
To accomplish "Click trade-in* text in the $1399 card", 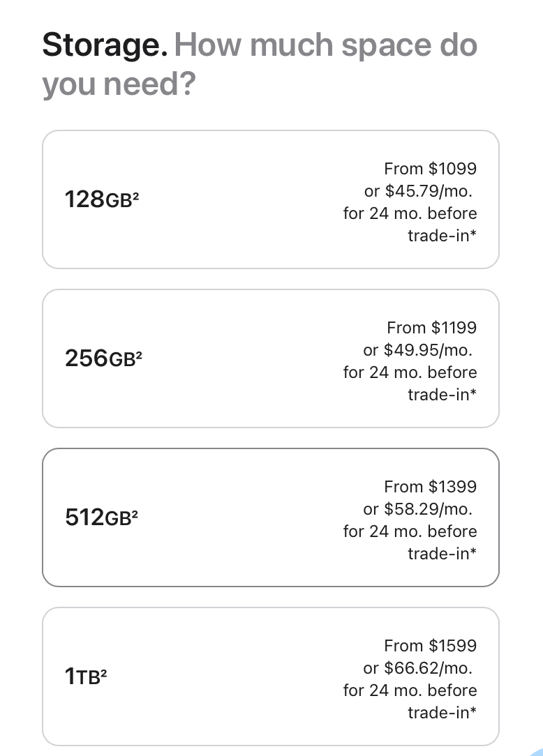I will [442, 554].
